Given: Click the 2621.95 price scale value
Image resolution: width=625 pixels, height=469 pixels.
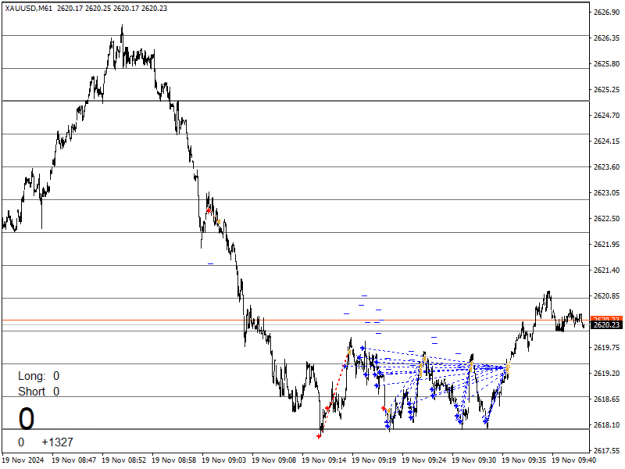Looking at the screenshot, I should coord(606,244).
